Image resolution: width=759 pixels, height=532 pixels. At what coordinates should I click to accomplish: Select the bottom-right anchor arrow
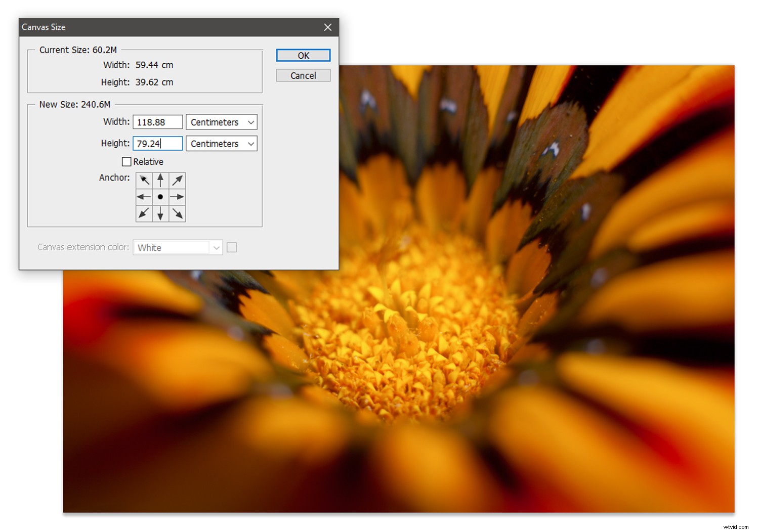[x=177, y=213]
